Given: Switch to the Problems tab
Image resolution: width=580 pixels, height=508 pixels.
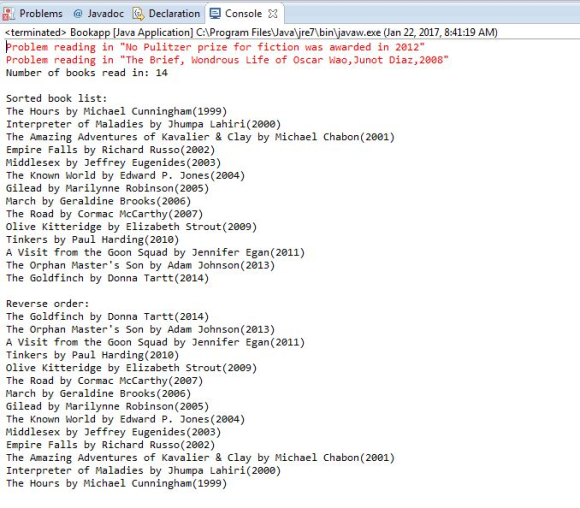Looking at the screenshot, I should (41, 14).
